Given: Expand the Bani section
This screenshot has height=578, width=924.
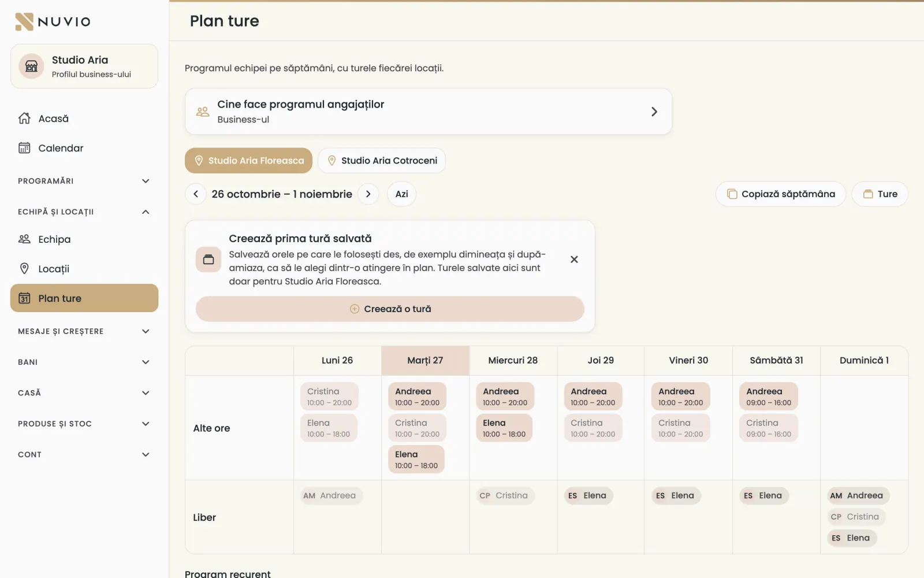Looking at the screenshot, I should [84, 362].
